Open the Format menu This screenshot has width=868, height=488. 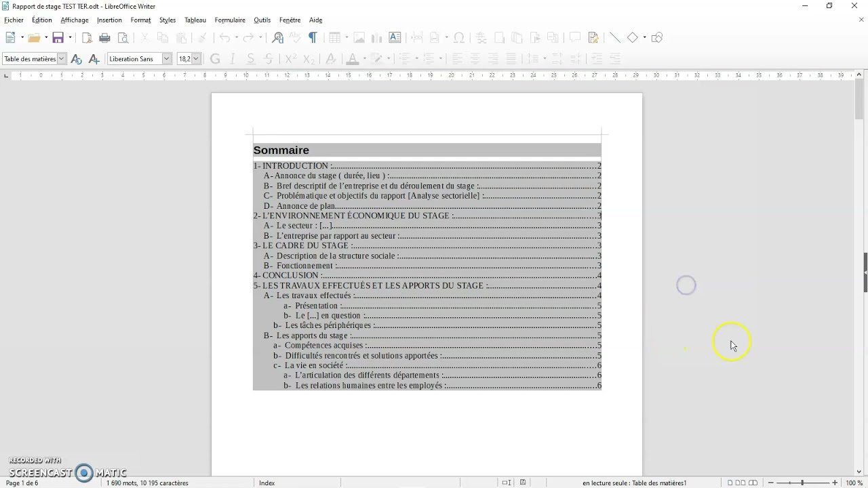(x=140, y=20)
